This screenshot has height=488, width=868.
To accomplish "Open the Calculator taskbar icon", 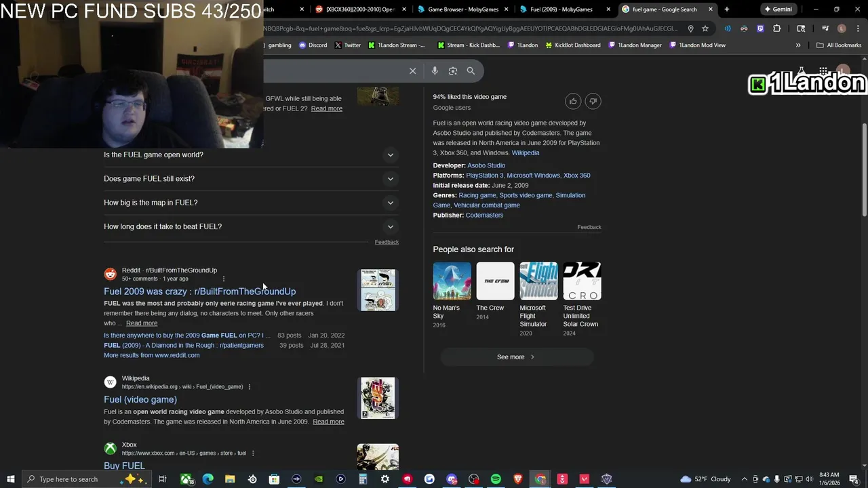I will tap(363, 479).
